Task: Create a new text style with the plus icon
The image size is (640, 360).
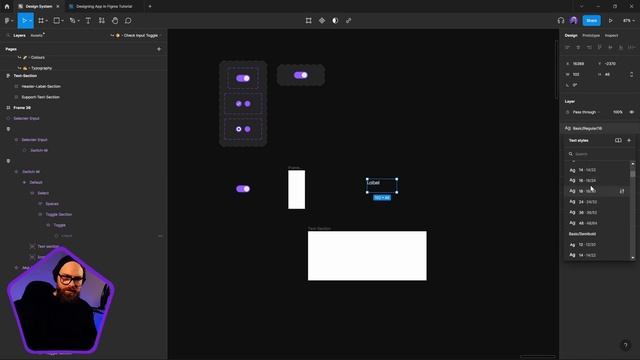Action: click(629, 140)
